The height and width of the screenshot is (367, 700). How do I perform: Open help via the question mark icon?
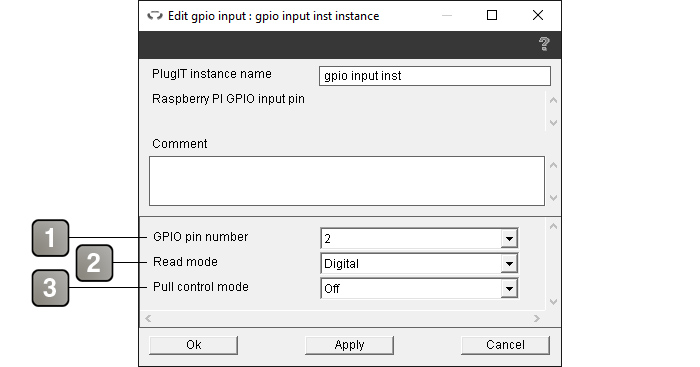pyautogui.click(x=544, y=44)
